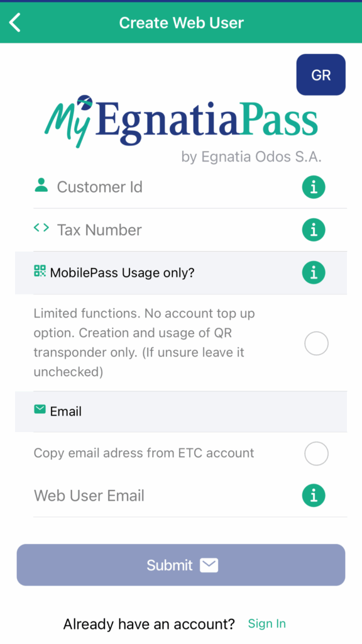Click the person icon beside Customer Id

click(x=41, y=186)
